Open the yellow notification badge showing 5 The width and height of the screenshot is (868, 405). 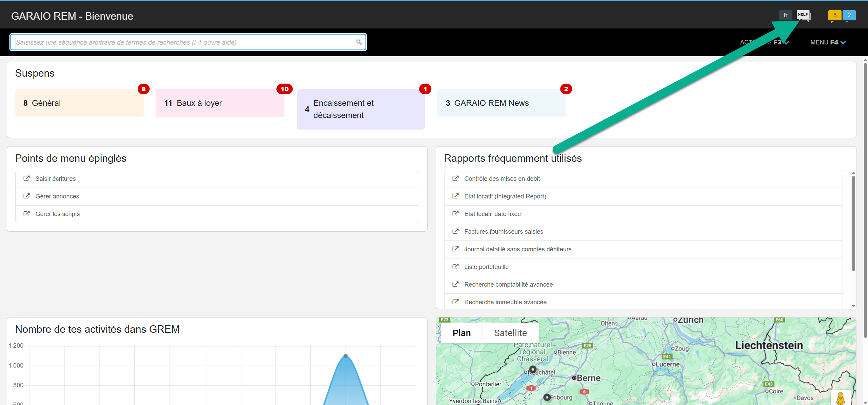point(834,15)
